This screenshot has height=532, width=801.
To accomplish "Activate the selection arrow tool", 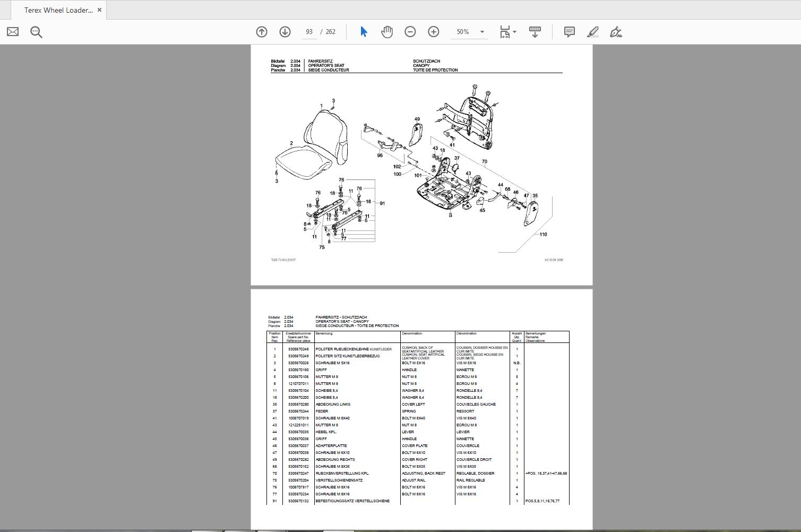I will (x=364, y=32).
